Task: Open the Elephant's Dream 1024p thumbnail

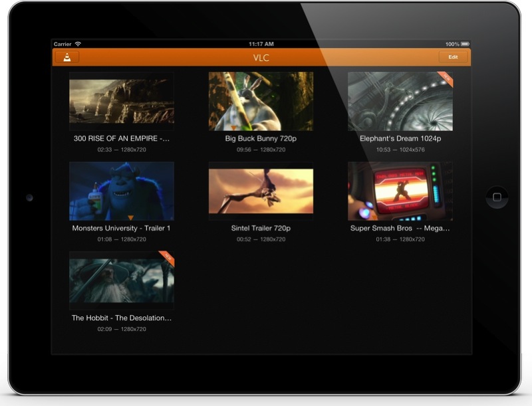Action: tap(400, 101)
